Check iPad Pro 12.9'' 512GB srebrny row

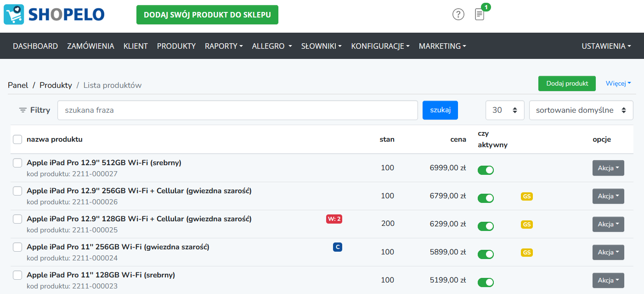[17, 163]
